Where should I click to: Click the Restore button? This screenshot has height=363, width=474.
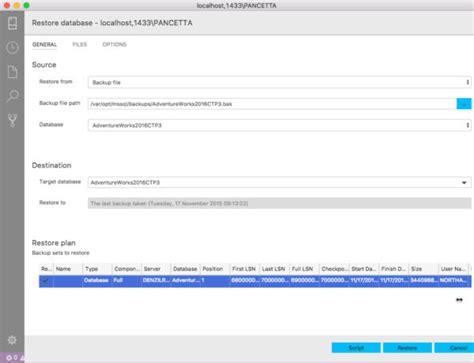coord(407,348)
